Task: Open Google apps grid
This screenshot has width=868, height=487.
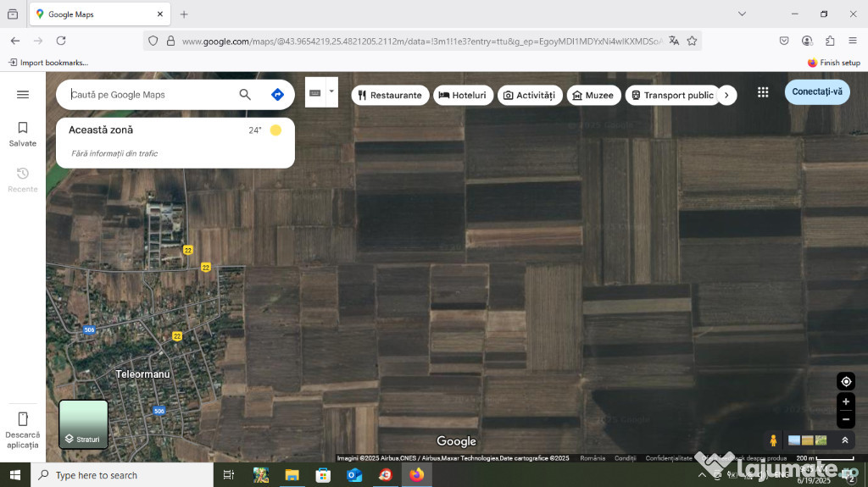Action: click(763, 92)
